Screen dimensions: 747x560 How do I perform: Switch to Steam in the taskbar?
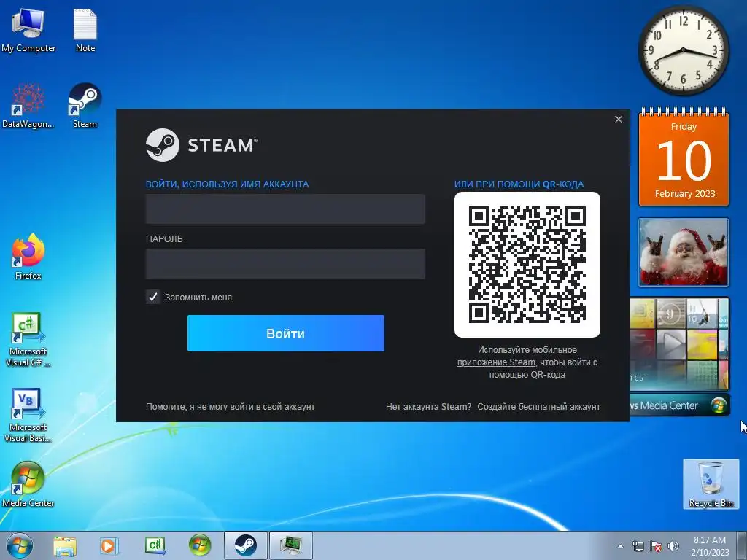[245, 545]
